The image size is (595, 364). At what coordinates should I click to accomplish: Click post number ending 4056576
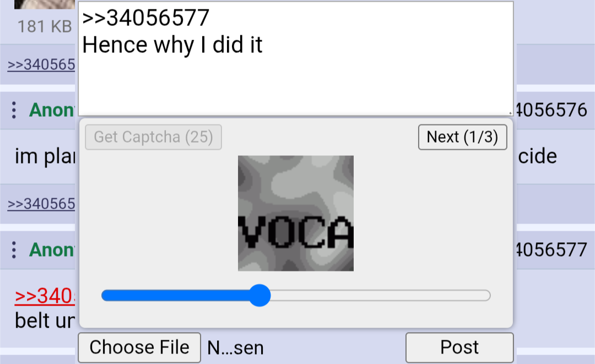tap(552, 110)
